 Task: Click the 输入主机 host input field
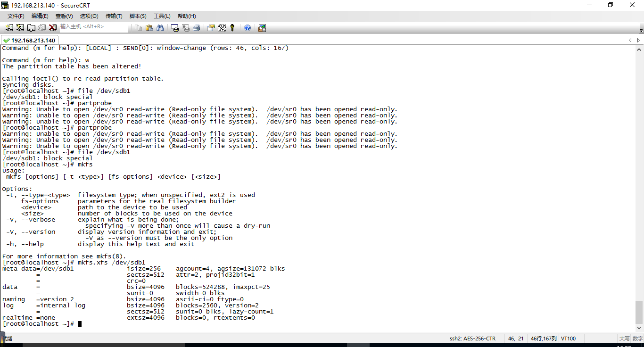[x=93, y=27]
